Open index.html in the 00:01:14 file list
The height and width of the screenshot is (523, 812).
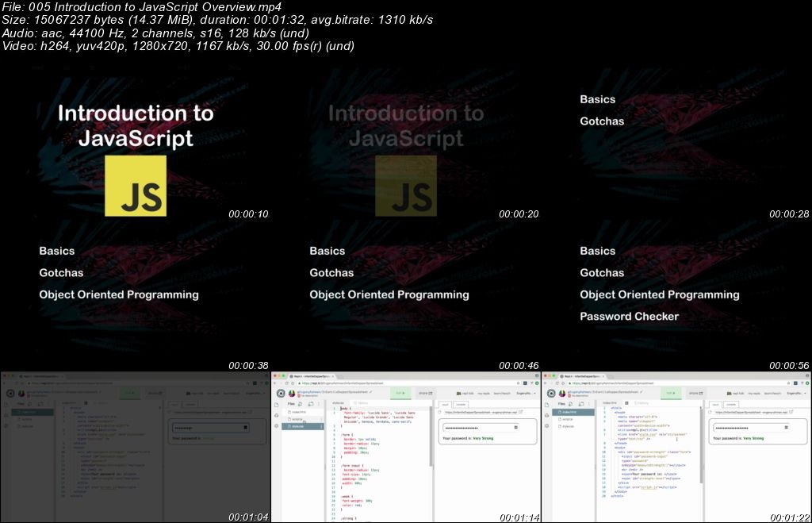point(302,412)
